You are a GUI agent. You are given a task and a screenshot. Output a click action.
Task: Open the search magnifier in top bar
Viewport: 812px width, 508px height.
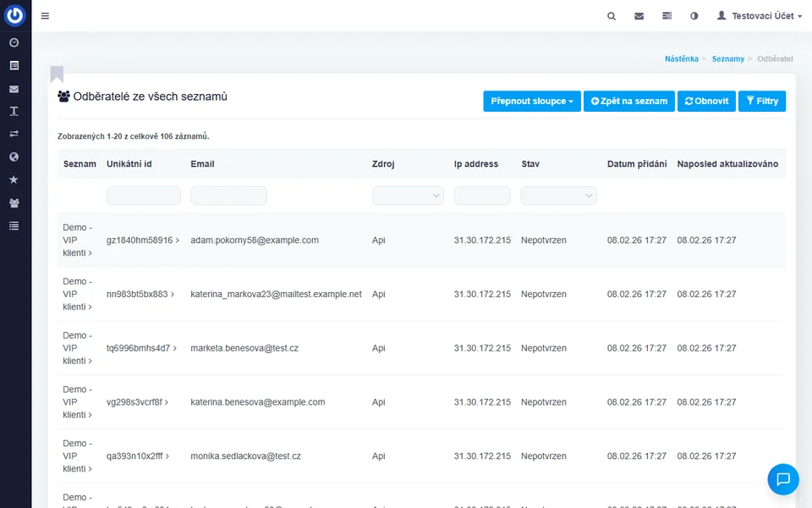(x=612, y=16)
